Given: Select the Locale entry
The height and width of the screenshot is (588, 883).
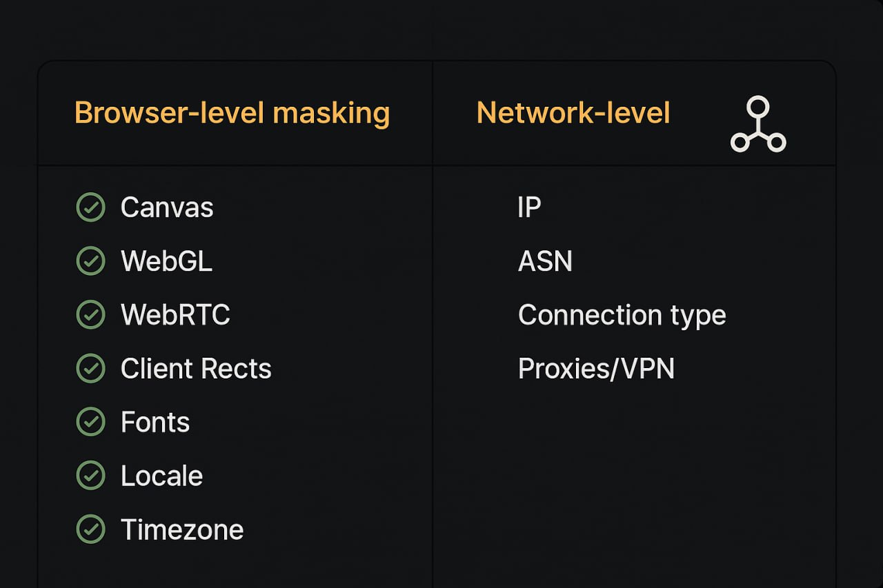Looking at the screenshot, I should pos(161,476).
